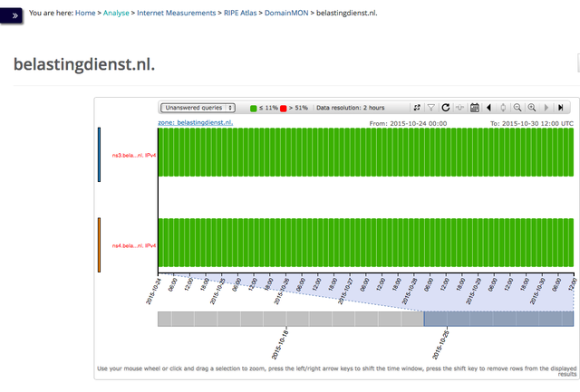
Task: Open Analyse breadcrumb link
Action: [116, 13]
